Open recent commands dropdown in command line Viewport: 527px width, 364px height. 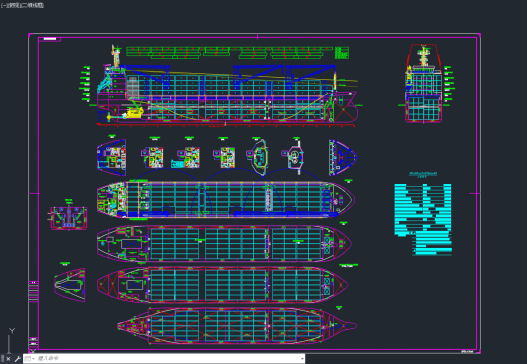click(30, 359)
